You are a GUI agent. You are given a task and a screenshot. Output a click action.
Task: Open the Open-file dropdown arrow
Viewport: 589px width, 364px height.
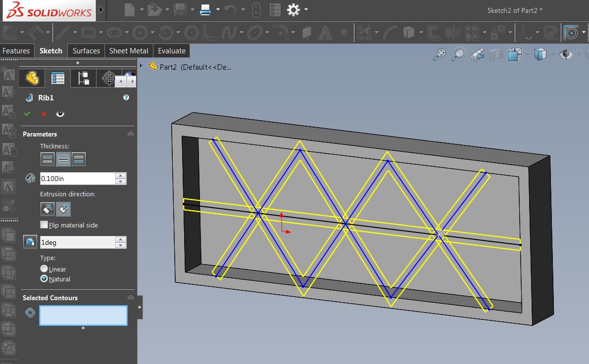[x=167, y=10]
